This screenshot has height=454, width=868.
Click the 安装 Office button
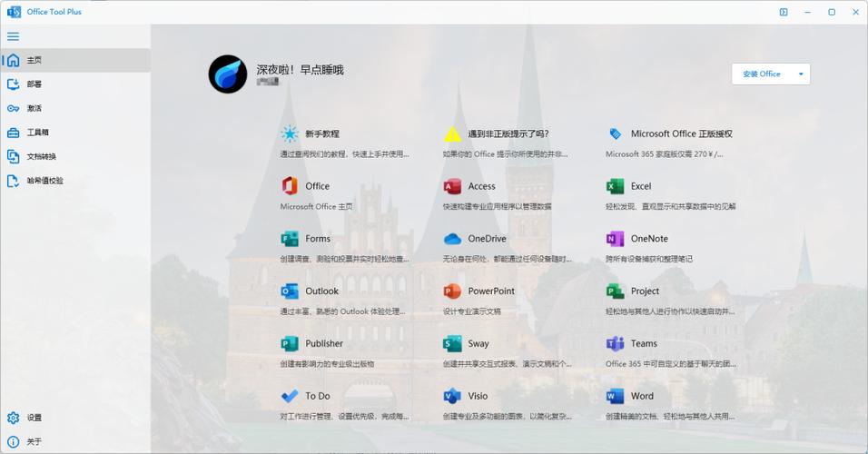click(762, 74)
